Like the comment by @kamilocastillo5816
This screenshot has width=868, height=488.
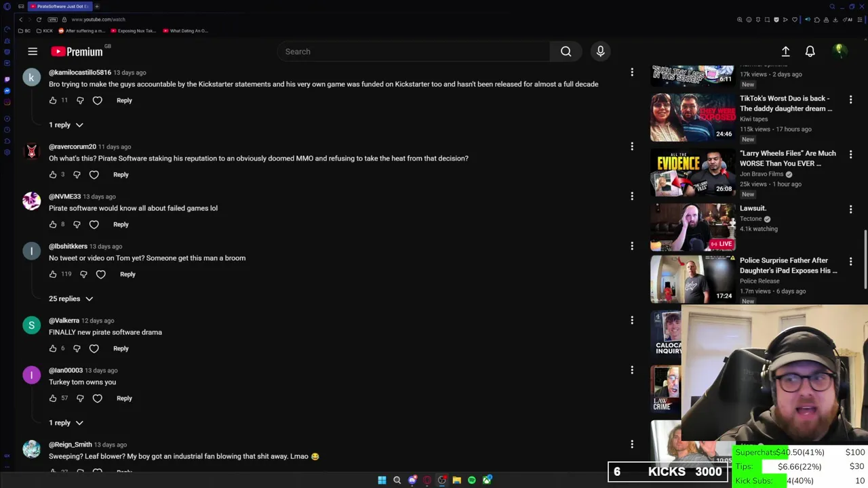tap(53, 100)
